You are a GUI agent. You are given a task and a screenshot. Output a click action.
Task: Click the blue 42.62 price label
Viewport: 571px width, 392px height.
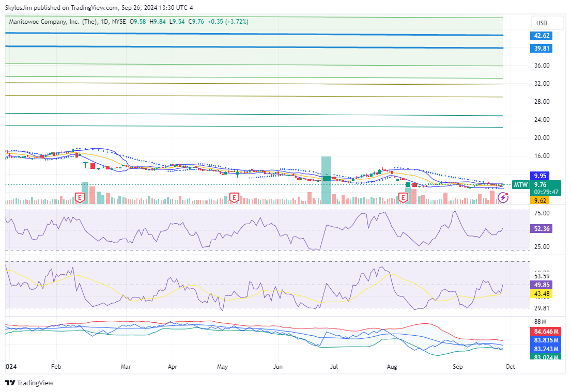[542, 36]
